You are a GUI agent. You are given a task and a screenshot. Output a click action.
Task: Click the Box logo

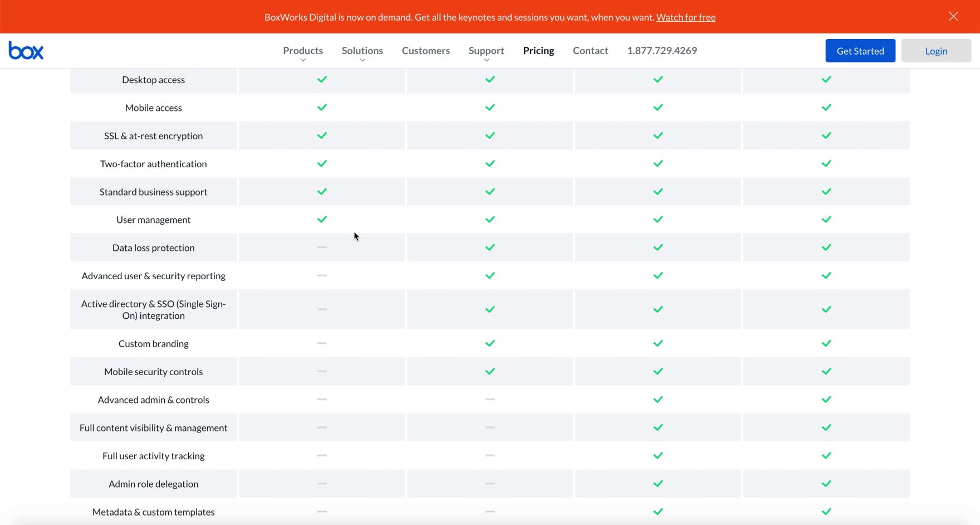pyautogui.click(x=26, y=51)
